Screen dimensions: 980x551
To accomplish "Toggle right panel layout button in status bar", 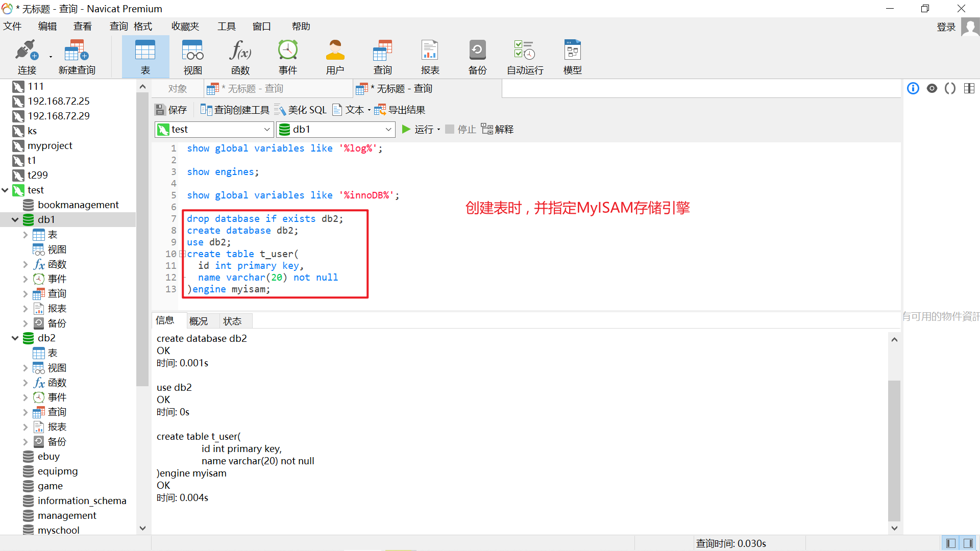I will pos(968,543).
